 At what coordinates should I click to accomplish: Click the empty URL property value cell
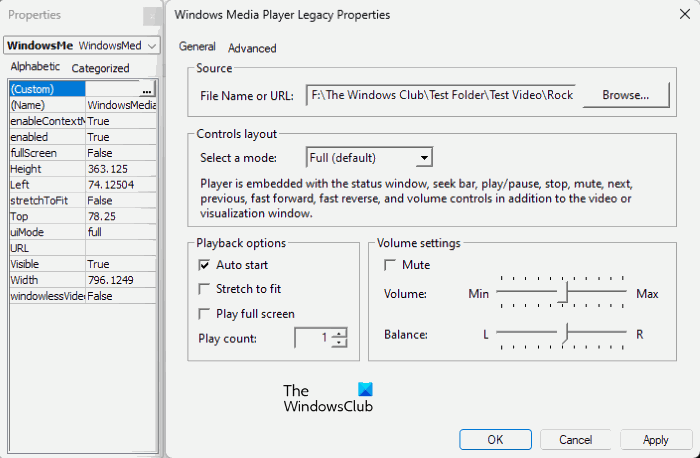[121, 248]
